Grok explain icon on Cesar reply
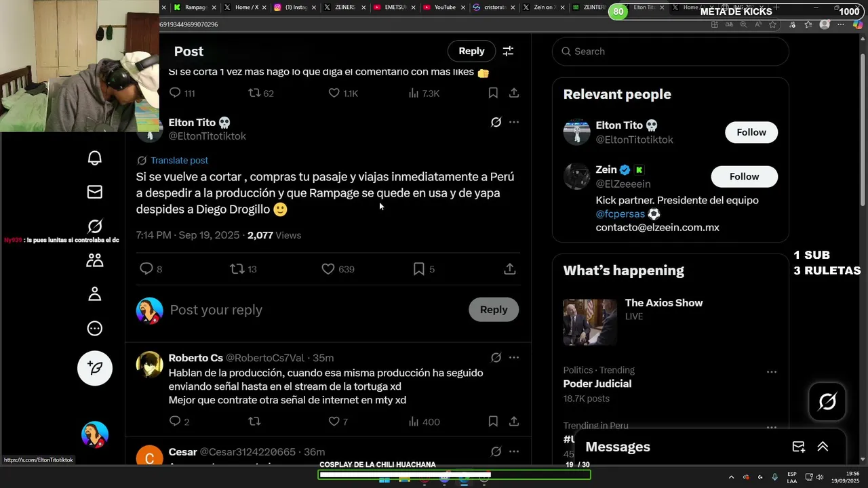The width and height of the screenshot is (868, 488). (496, 451)
